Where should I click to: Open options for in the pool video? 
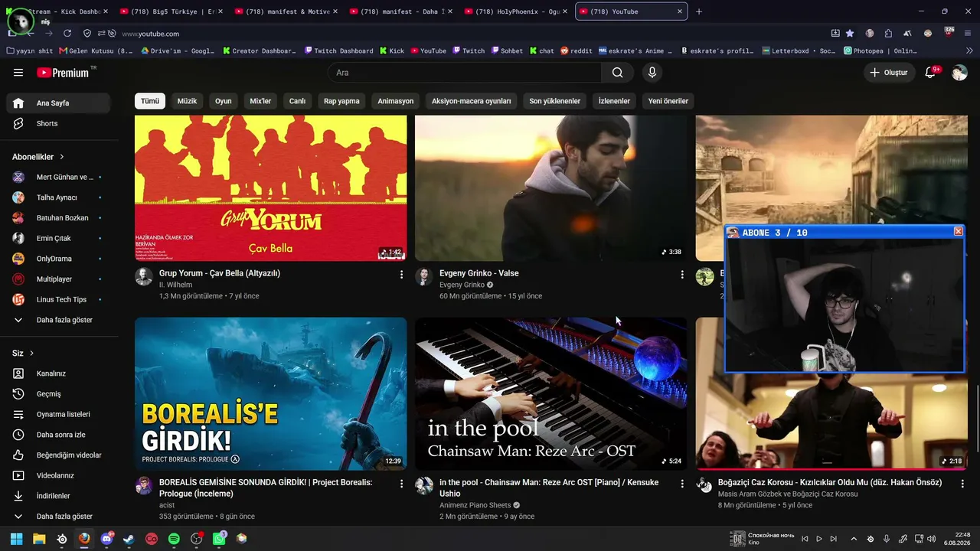[x=681, y=484]
